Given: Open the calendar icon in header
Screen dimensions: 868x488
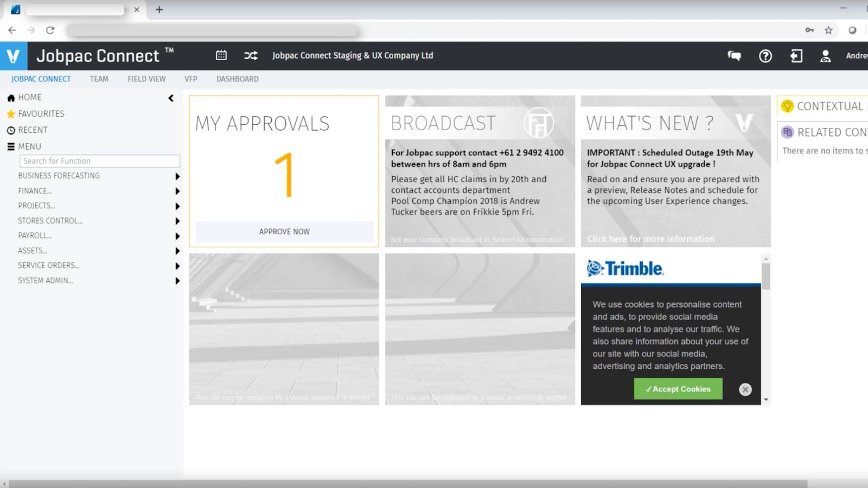Looking at the screenshot, I should [221, 55].
